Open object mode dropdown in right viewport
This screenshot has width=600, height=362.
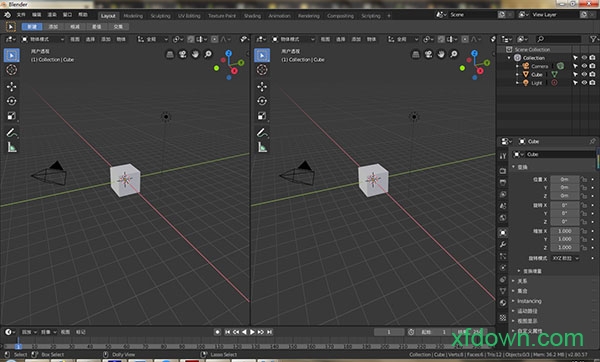pyautogui.click(x=293, y=39)
